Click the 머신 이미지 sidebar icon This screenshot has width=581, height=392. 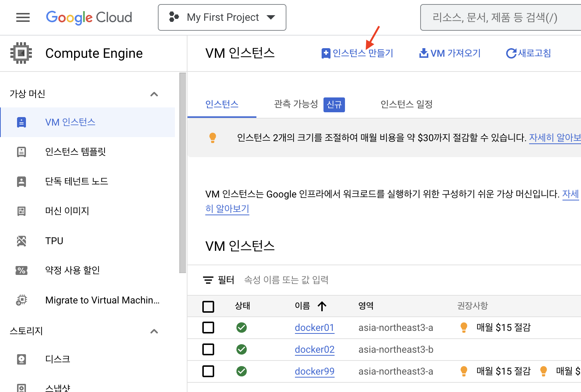(21, 211)
